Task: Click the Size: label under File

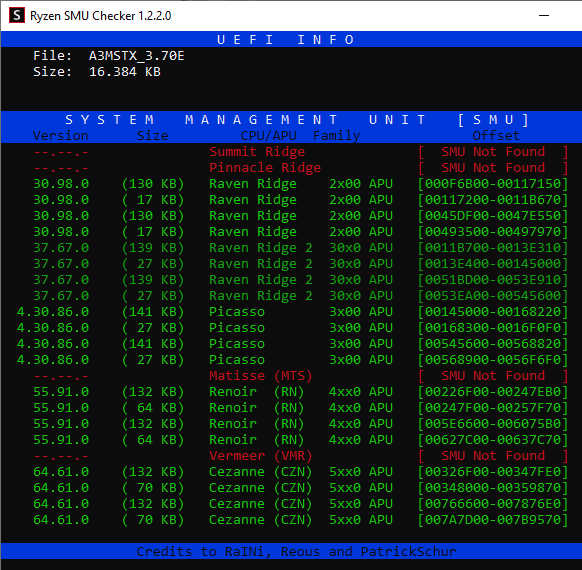Action: click(x=52, y=72)
